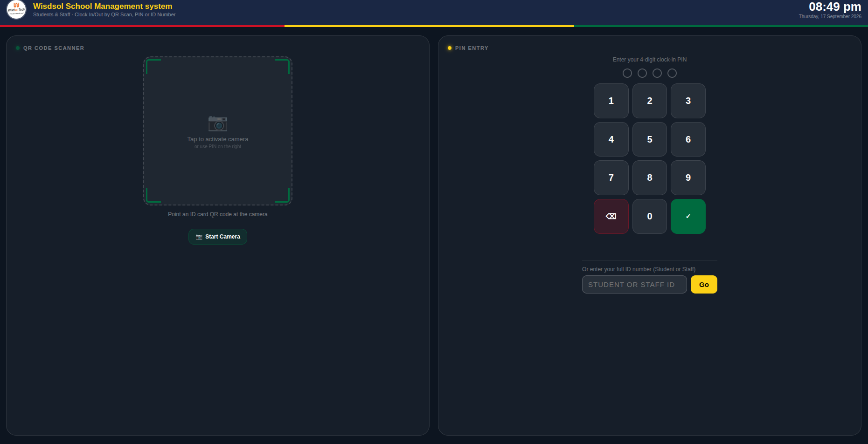
Task: Tap digit 4 on the PIN keypad
Action: coord(611,139)
